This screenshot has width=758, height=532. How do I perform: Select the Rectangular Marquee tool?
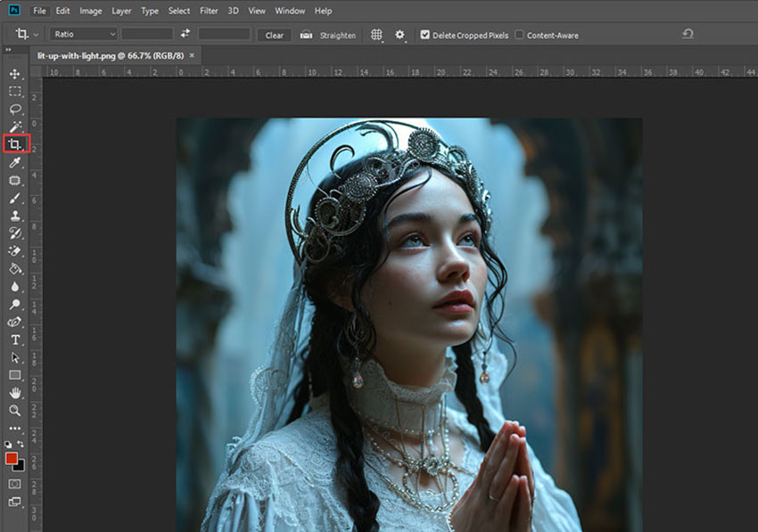coord(15,91)
